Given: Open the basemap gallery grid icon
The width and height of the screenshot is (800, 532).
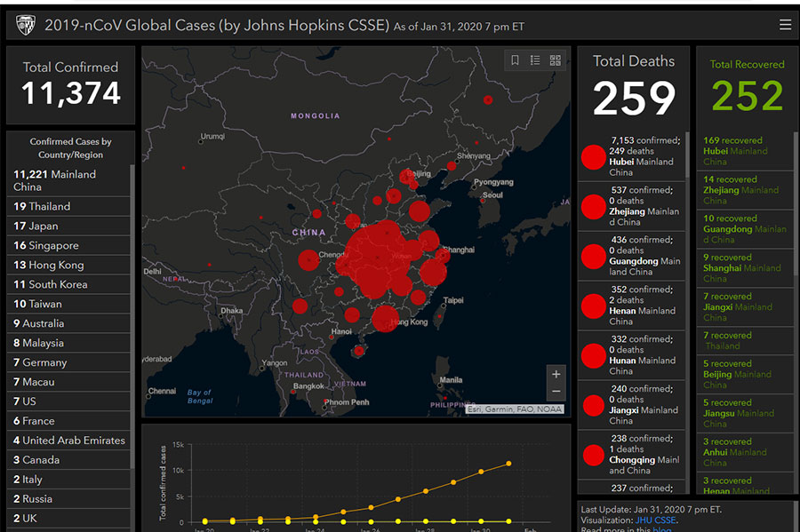Looking at the screenshot, I should (555, 60).
